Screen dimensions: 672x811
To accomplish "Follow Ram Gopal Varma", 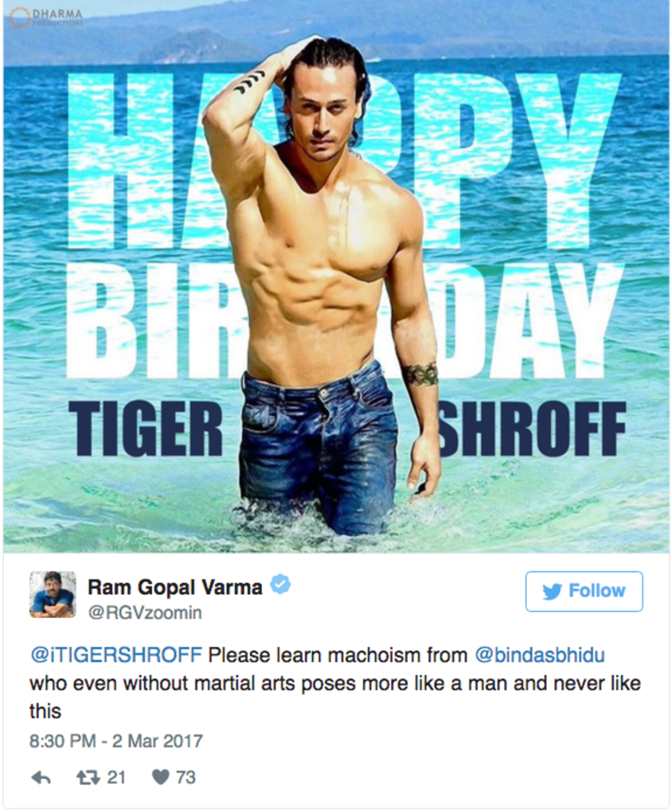I will (x=584, y=591).
